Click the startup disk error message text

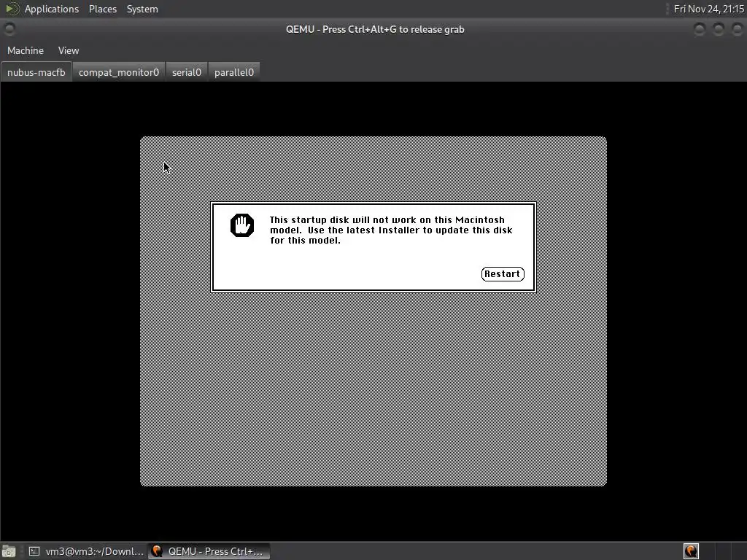tap(391, 230)
